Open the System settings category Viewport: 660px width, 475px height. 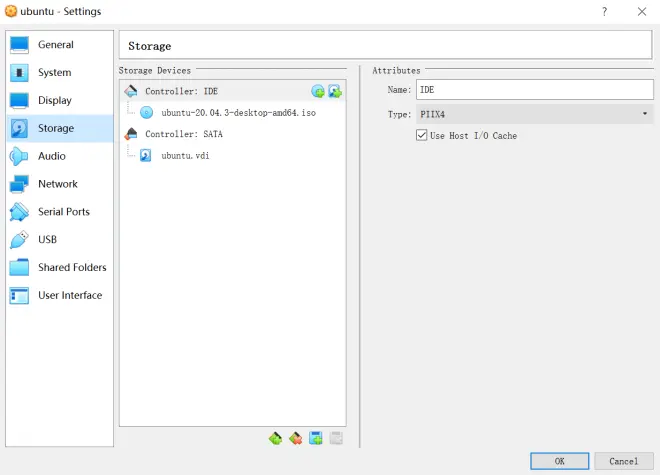[60, 72]
